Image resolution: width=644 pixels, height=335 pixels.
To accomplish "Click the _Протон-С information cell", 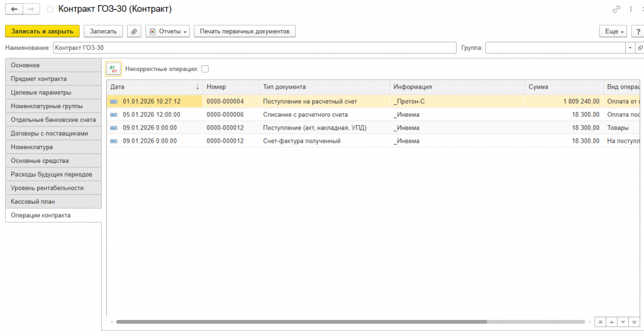I will coord(457,101).
